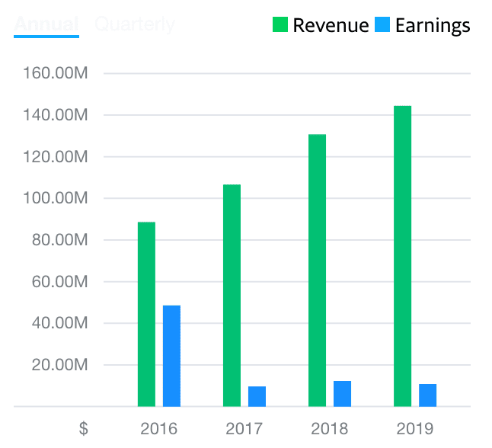The width and height of the screenshot is (492, 448).
Task: Click the 40.00M y-axis label
Action: point(59,323)
